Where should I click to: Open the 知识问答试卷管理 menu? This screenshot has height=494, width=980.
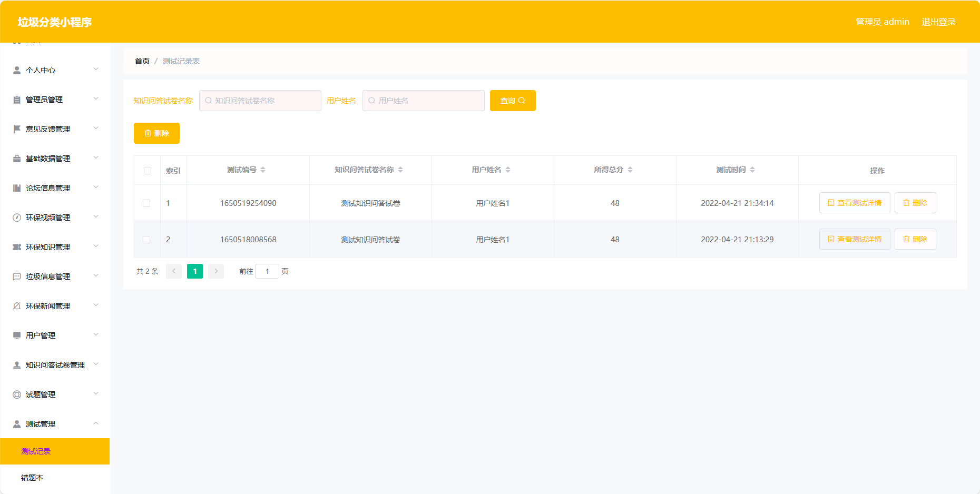[x=55, y=365]
